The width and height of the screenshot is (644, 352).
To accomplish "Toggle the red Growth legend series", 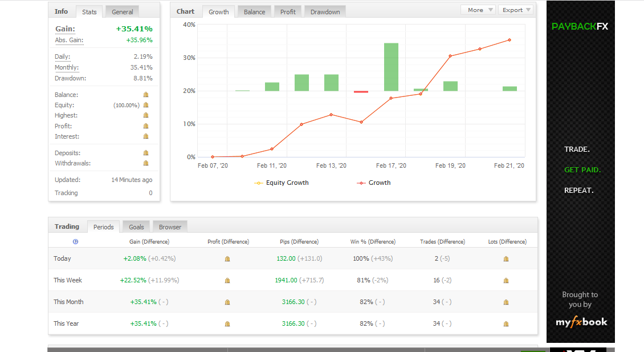I will tap(374, 183).
